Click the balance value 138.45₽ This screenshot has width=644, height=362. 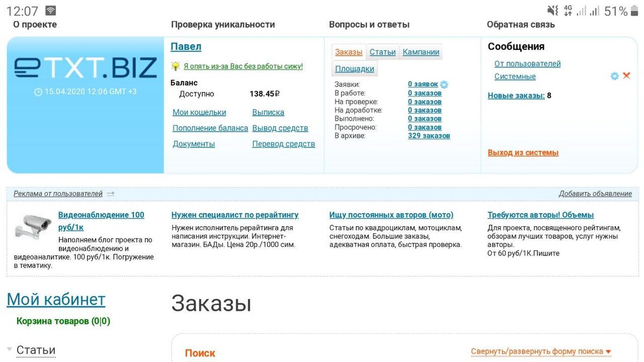click(265, 94)
